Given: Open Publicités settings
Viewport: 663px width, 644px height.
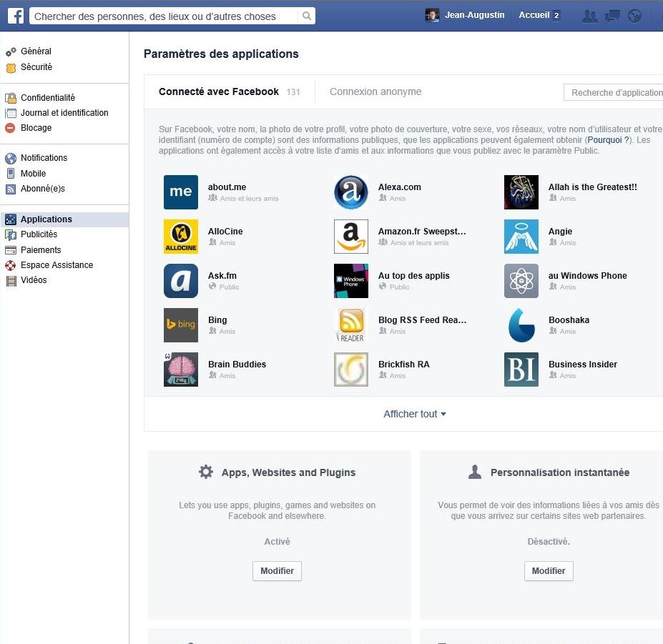Looking at the screenshot, I should click(39, 234).
